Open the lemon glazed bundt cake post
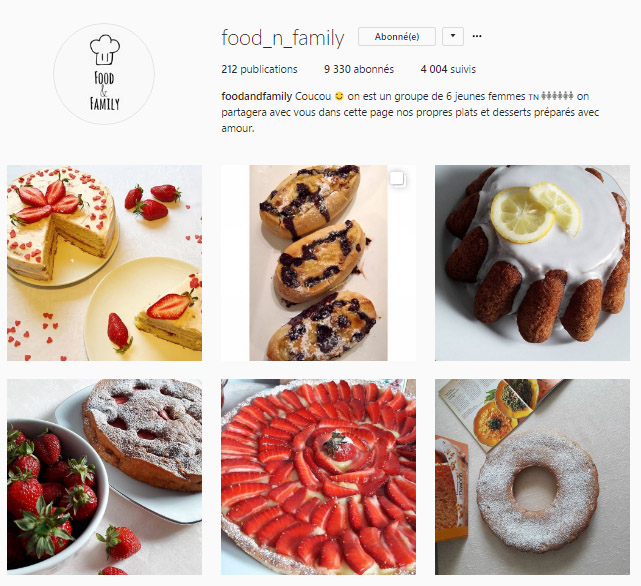Image resolution: width=641 pixels, height=586 pixels. click(x=532, y=263)
